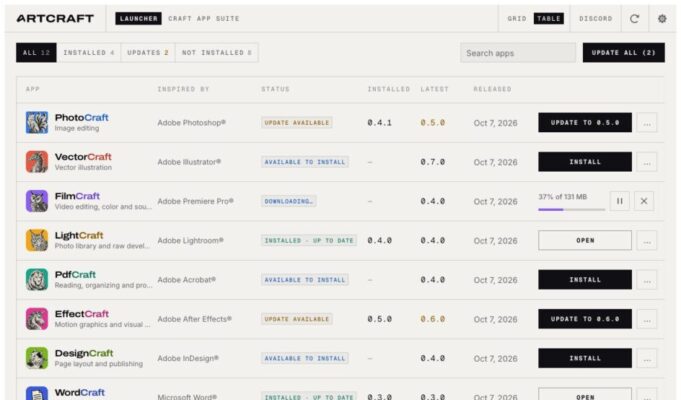Install PdfCraft

click(585, 280)
